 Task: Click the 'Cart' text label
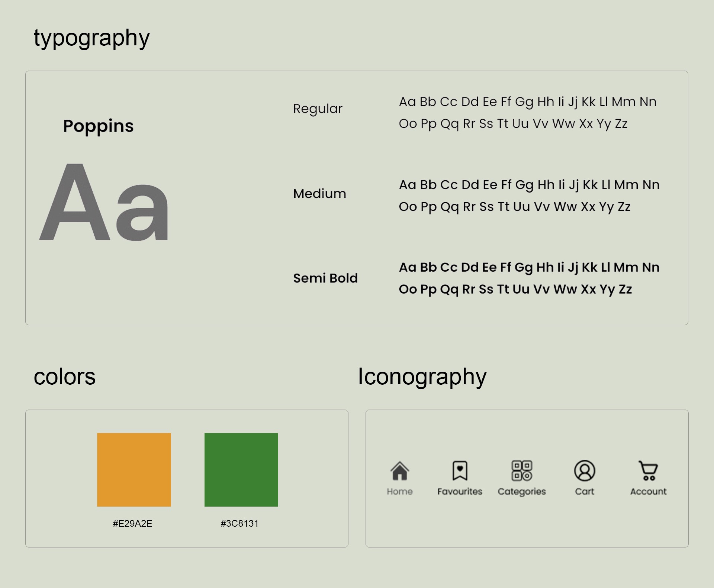coord(585,491)
